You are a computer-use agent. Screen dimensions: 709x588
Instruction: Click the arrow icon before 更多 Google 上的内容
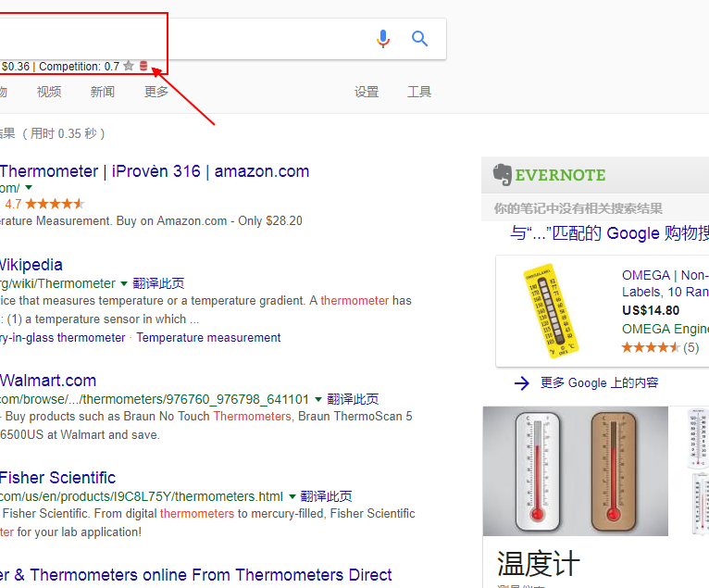tap(522, 383)
